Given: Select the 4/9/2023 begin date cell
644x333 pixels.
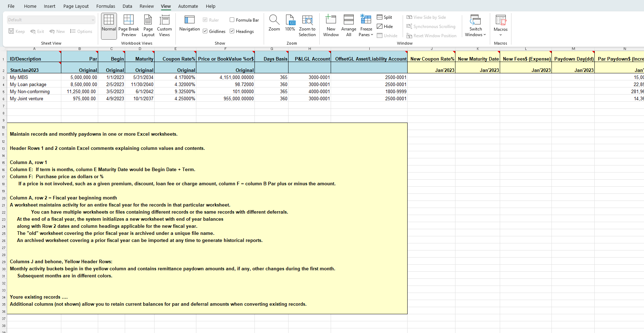Looking at the screenshot, I should click(x=111, y=98).
